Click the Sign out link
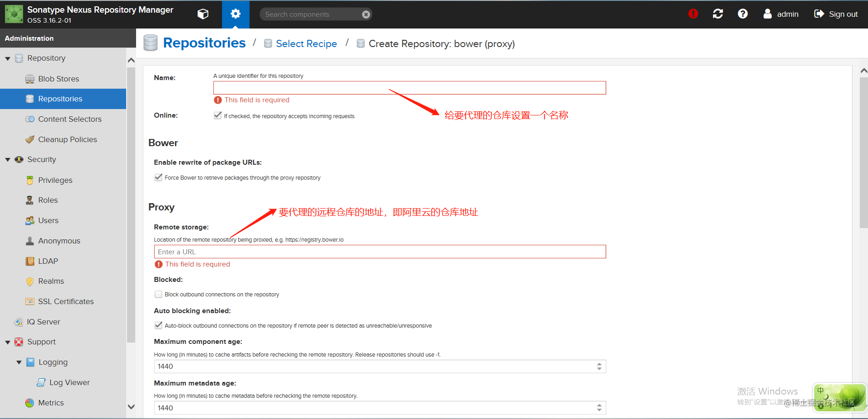Screen dimensions: 868x419 coord(843,14)
